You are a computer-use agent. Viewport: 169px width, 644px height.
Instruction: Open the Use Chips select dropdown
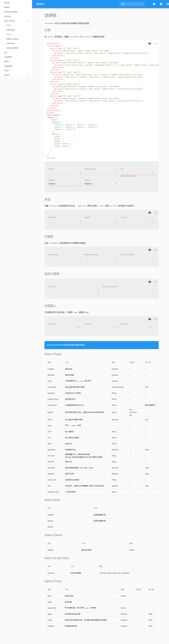138,221
